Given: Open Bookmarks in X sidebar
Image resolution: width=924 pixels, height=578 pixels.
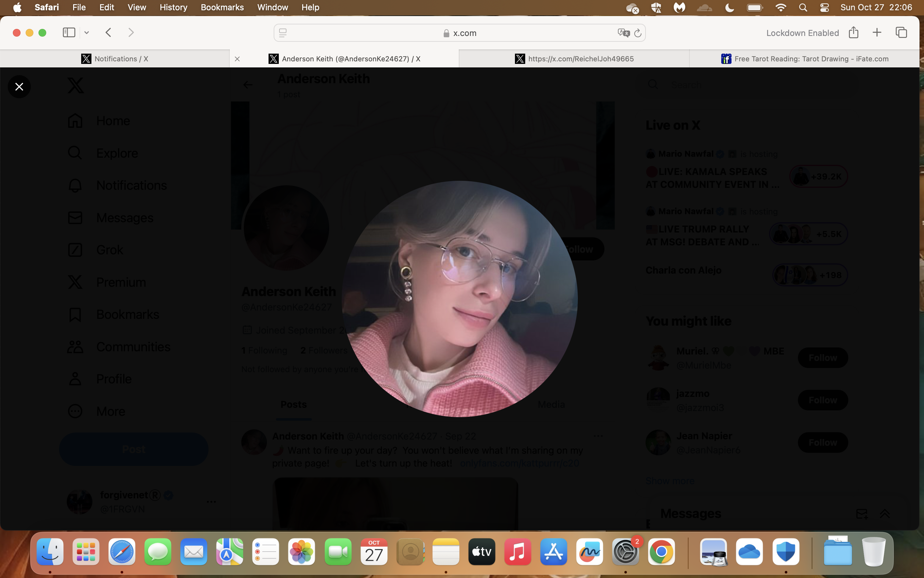Looking at the screenshot, I should pyautogui.click(x=113, y=315).
